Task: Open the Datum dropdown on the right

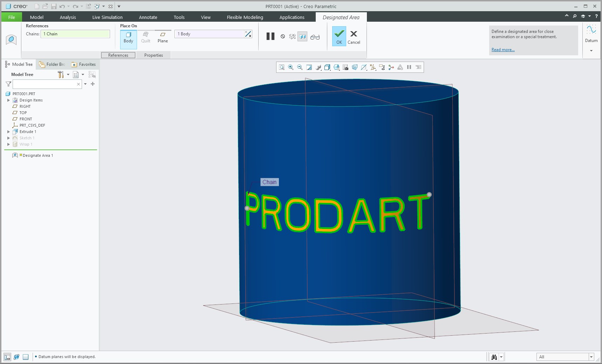Action: click(x=591, y=50)
